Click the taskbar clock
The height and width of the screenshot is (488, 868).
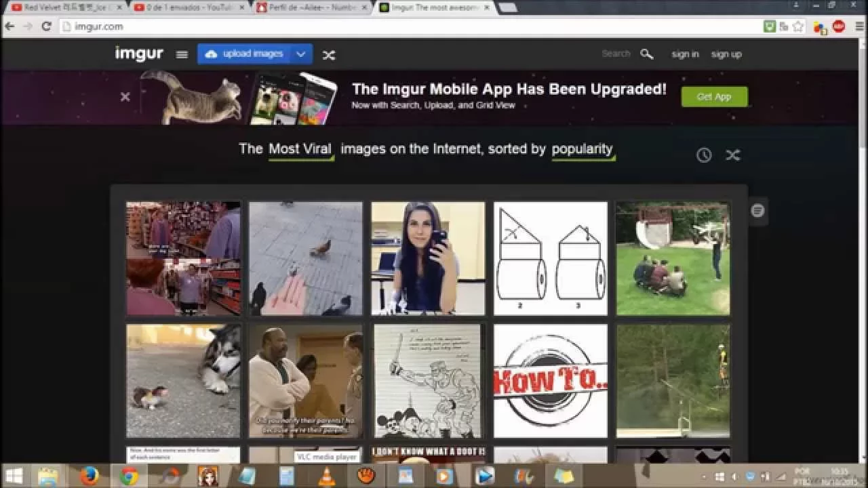[840, 476]
